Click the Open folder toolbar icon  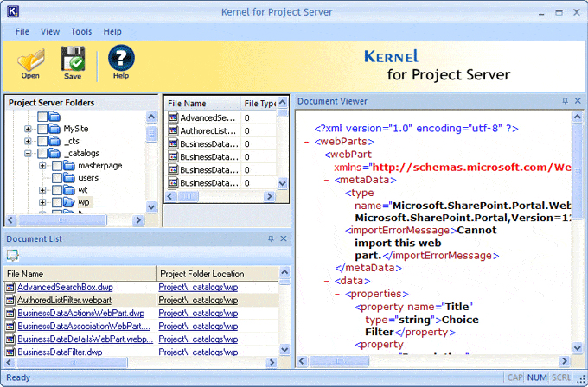pyautogui.click(x=31, y=60)
